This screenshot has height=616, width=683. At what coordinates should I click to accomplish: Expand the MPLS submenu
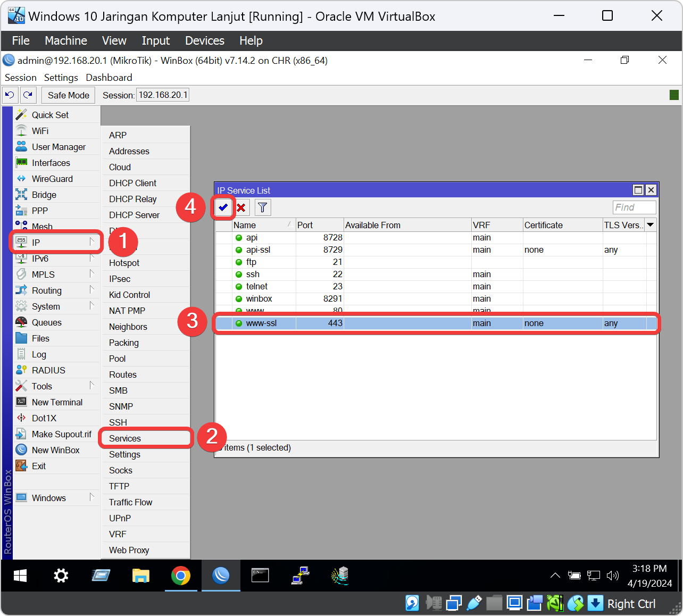[x=57, y=274]
